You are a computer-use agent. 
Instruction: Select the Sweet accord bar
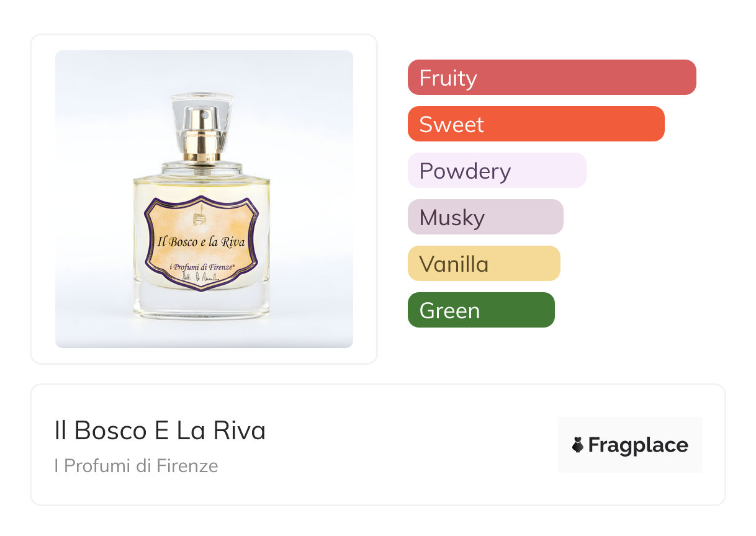536,124
